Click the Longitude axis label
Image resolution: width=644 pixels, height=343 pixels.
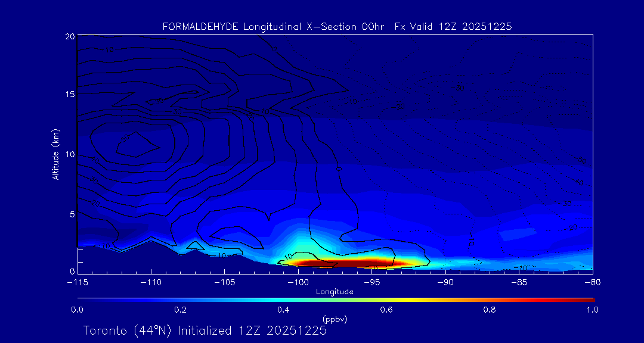click(x=335, y=292)
